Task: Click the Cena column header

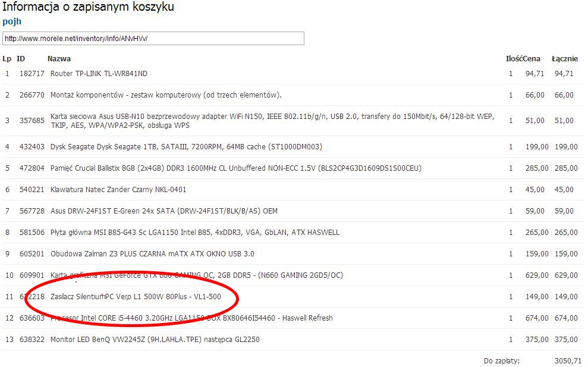Action: (x=532, y=58)
